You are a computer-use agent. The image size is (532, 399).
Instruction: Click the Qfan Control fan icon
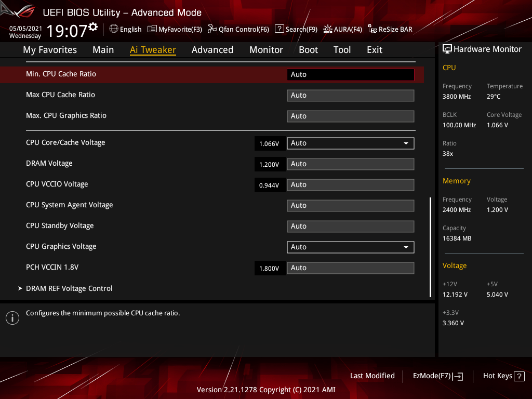tap(212, 29)
